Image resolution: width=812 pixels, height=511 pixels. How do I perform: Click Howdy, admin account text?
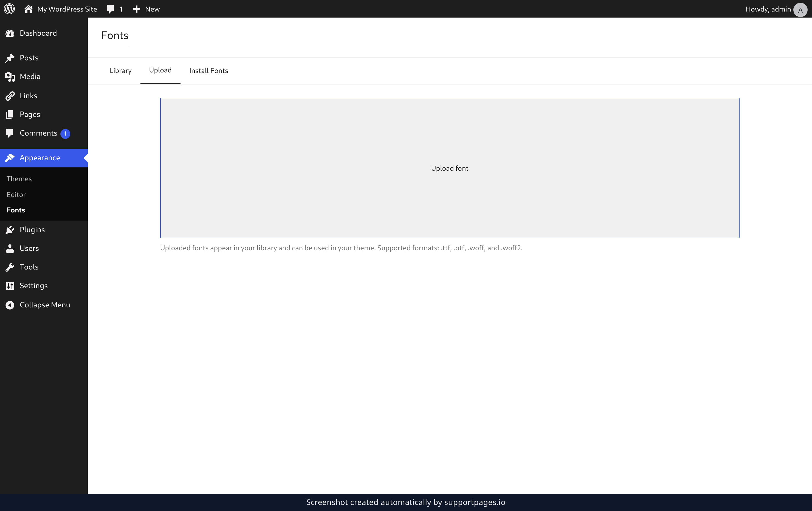click(768, 9)
